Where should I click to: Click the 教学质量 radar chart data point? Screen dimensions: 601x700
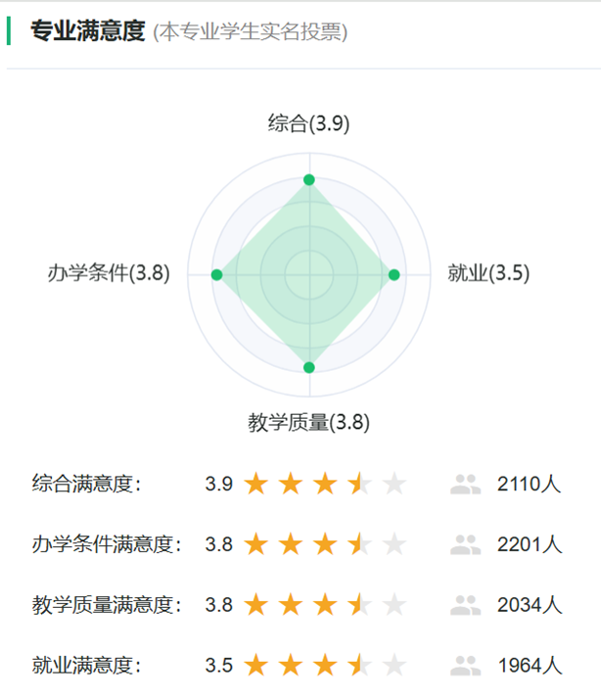(309, 367)
